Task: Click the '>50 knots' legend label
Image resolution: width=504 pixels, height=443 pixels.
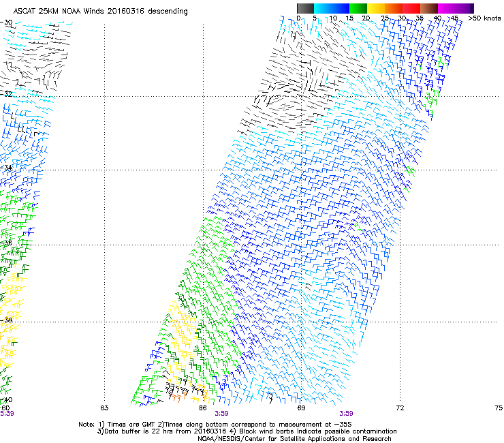Action: pos(484,18)
